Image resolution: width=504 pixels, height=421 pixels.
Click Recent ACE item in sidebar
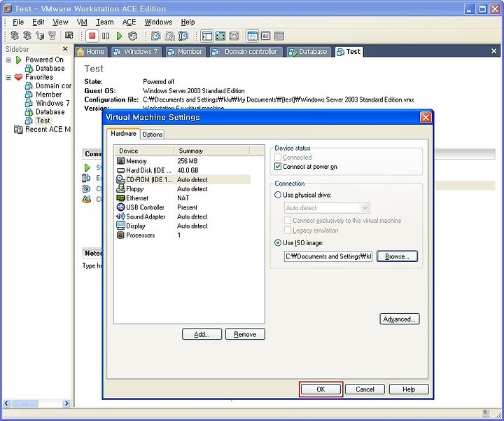point(48,130)
